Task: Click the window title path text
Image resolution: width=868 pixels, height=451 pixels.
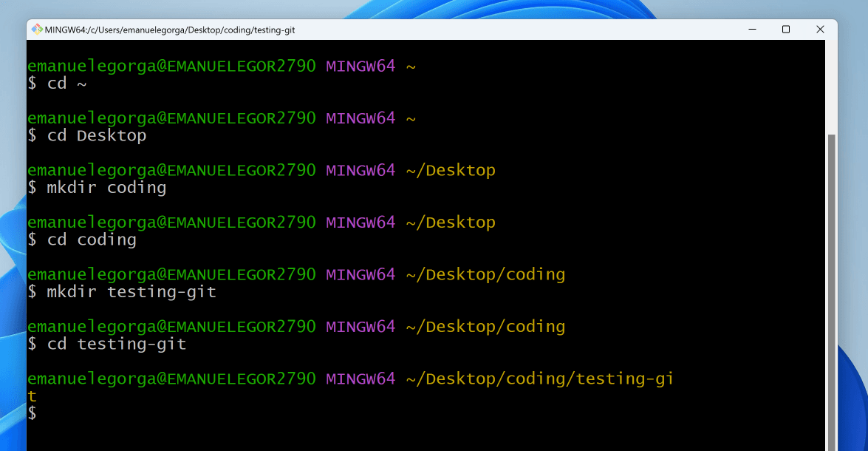Action: coord(169,30)
